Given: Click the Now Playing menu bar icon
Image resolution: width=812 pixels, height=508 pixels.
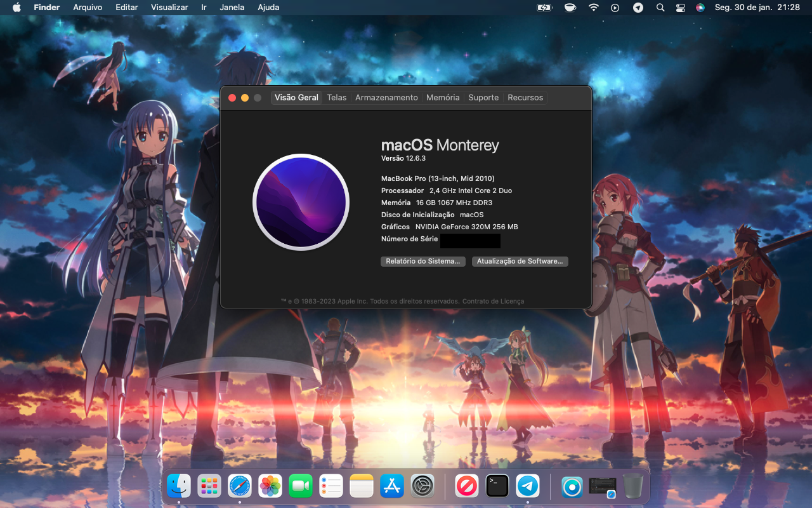Looking at the screenshot, I should tap(615, 8).
